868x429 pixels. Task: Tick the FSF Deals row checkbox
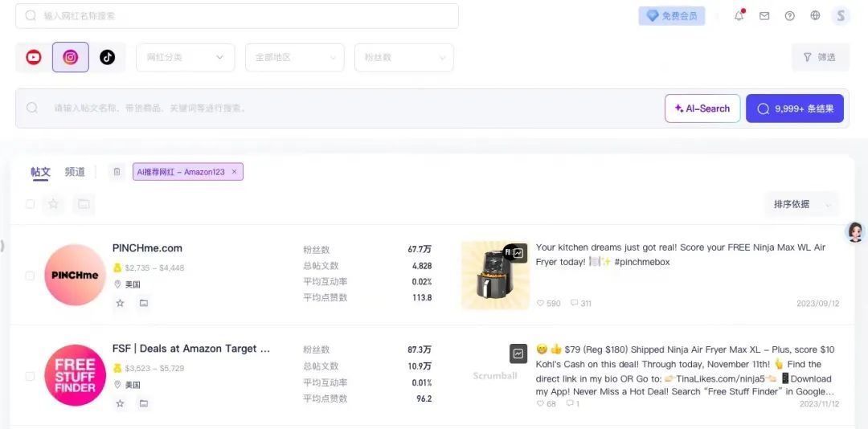point(30,376)
